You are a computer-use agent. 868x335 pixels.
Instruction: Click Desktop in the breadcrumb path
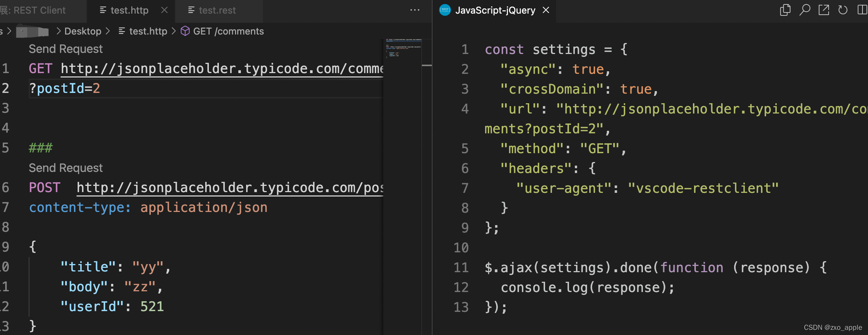pyautogui.click(x=83, y=31)
